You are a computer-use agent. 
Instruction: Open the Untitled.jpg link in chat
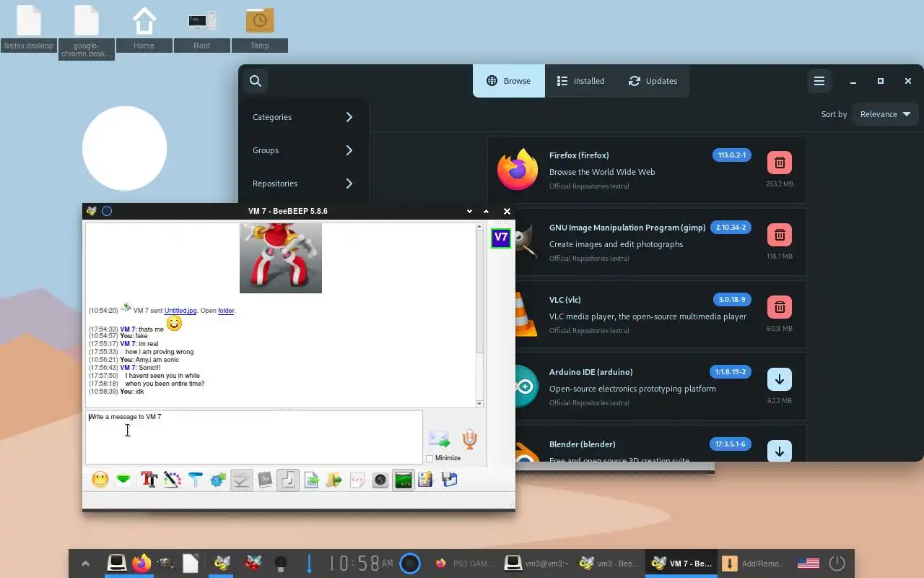180,311
